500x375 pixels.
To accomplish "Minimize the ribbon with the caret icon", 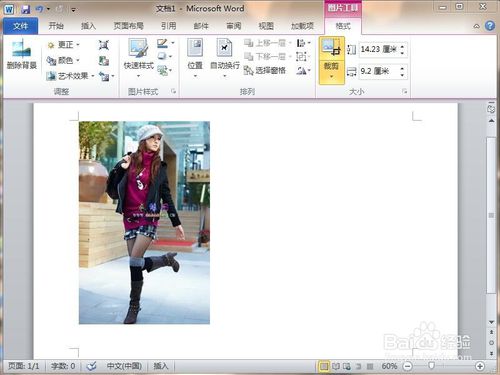I will 477,26.
